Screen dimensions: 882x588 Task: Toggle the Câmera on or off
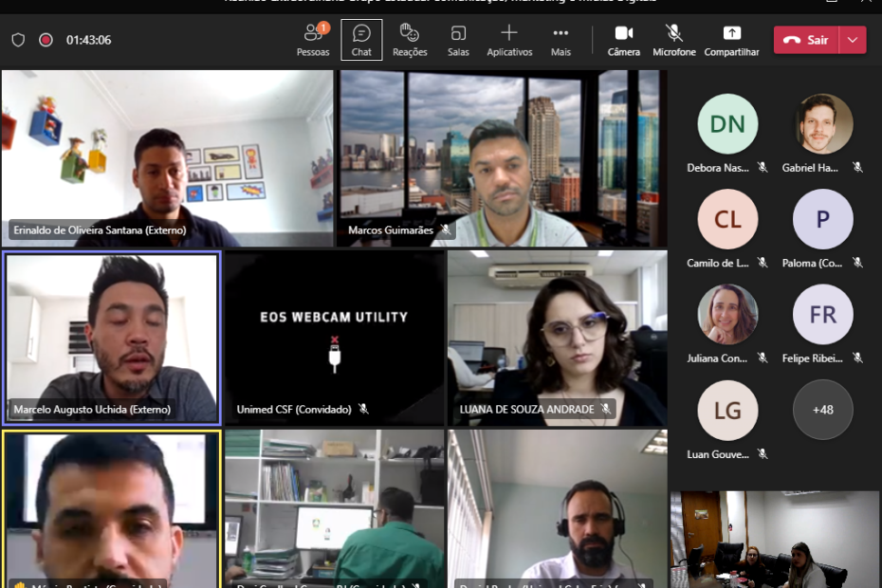[624, 40]
